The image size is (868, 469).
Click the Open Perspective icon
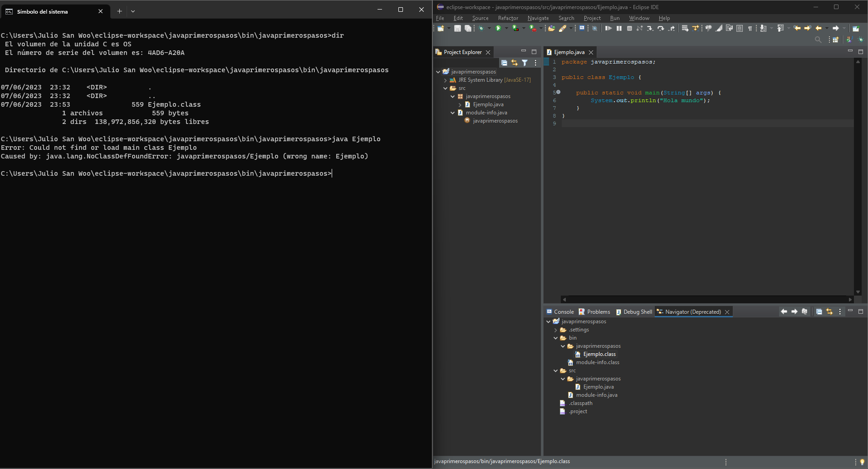[x=836, y=39]
